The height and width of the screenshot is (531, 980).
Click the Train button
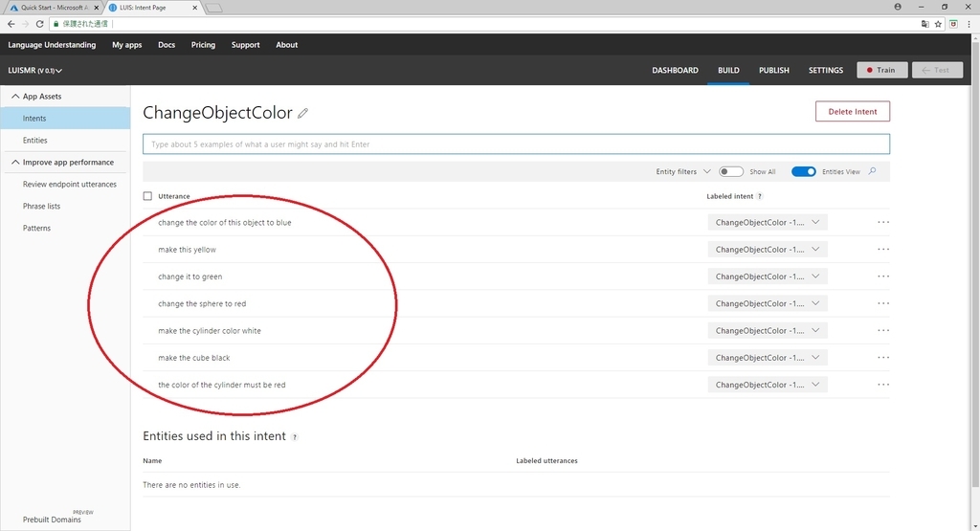[881, 70]
